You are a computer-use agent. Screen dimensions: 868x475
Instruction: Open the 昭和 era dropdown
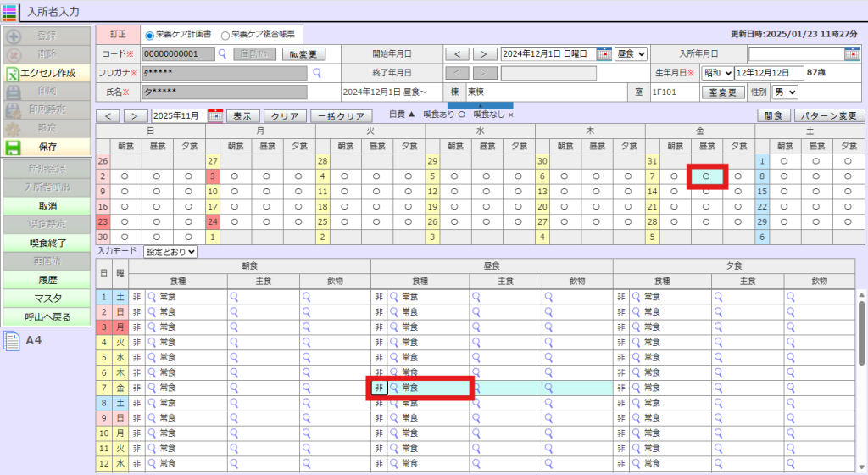click(717, 73)
